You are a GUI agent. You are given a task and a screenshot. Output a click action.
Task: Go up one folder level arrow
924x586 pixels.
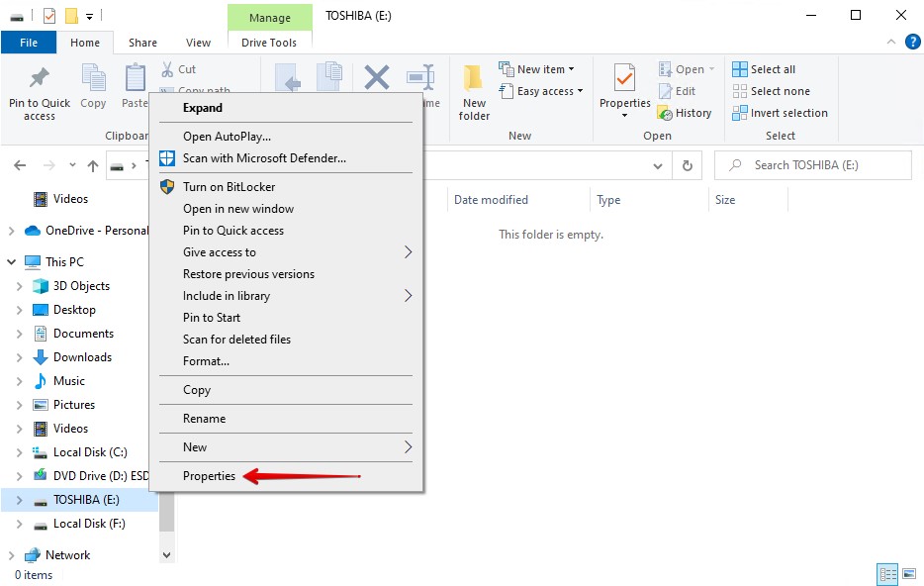93,165
